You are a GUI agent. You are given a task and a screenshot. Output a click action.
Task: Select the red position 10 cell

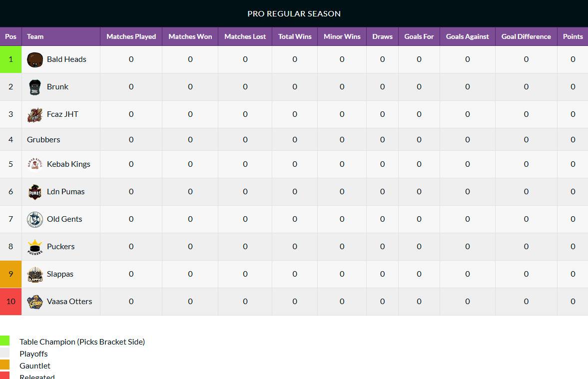pyautogui.click(x=10, y=302)
